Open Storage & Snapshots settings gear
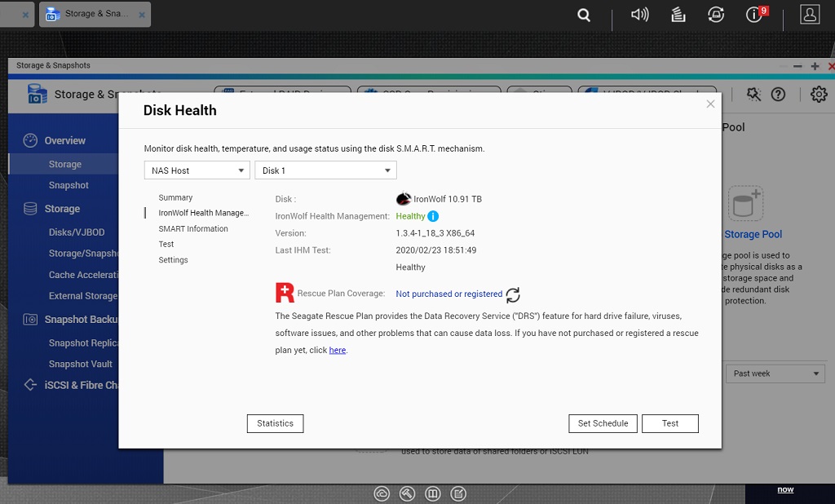835x504 pixels. click(819, 95)
